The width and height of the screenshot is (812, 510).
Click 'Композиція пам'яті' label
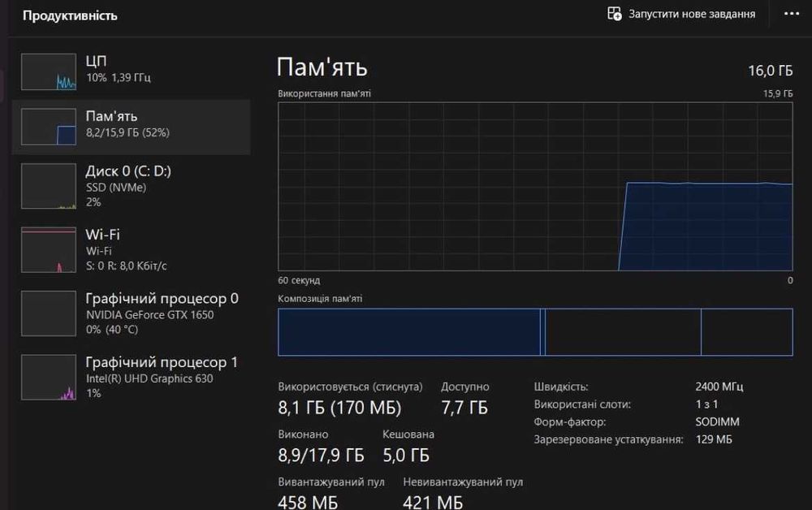tap(320, 299)
